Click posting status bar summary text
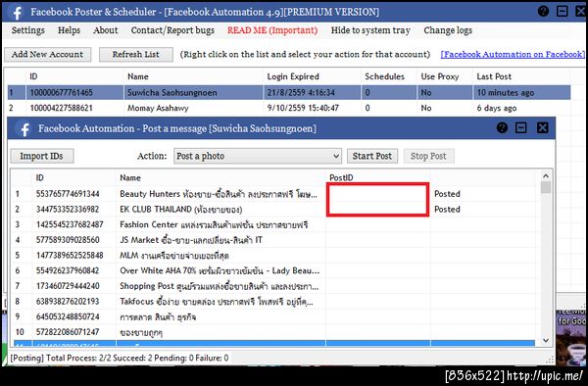Image resolution: width=588 pixels, height=386 pixels. (x=120, y=358)
